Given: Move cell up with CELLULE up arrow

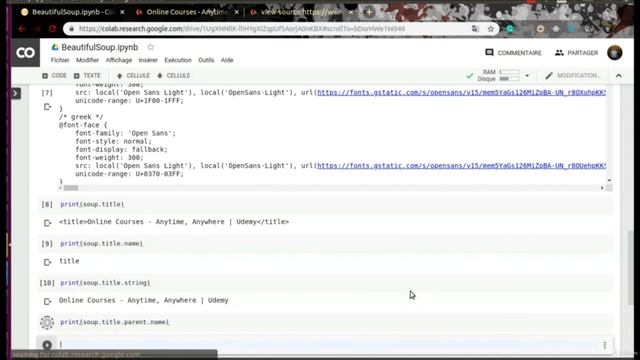Looking at the screenshot, I should [x=133, y=76].
